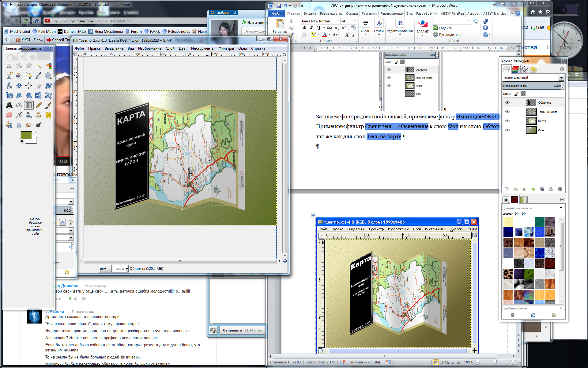Image resolution: width=588 pixels, height=368 pixels.
Task: Click the anchor layer icon
Action: 551,190
